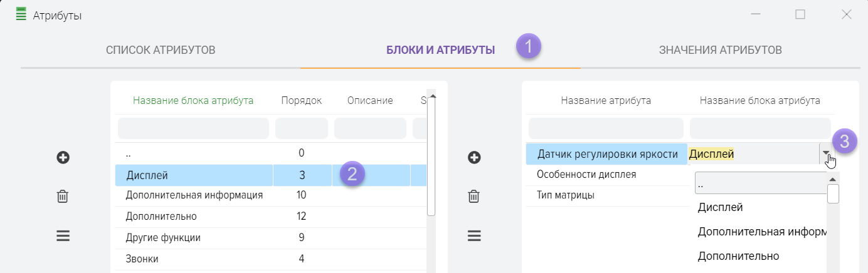
Task: Open the attributes panel hamburger menu
Action: [474, 236]
